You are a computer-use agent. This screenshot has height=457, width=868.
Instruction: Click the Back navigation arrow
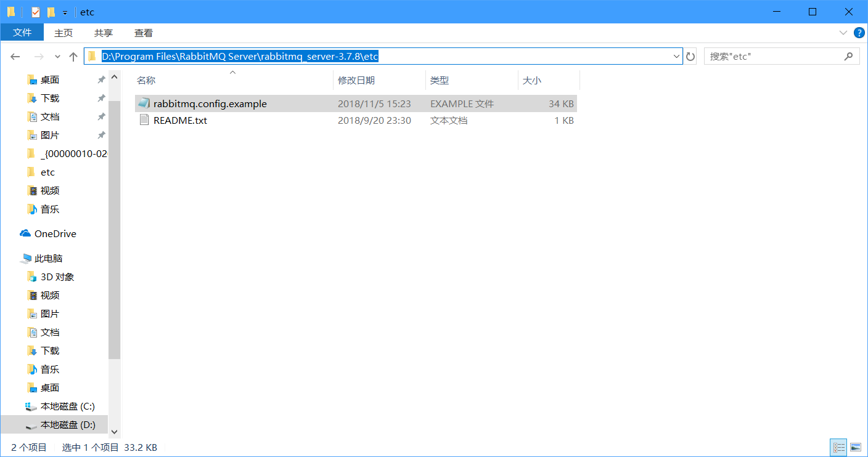[x=15, y=57]
